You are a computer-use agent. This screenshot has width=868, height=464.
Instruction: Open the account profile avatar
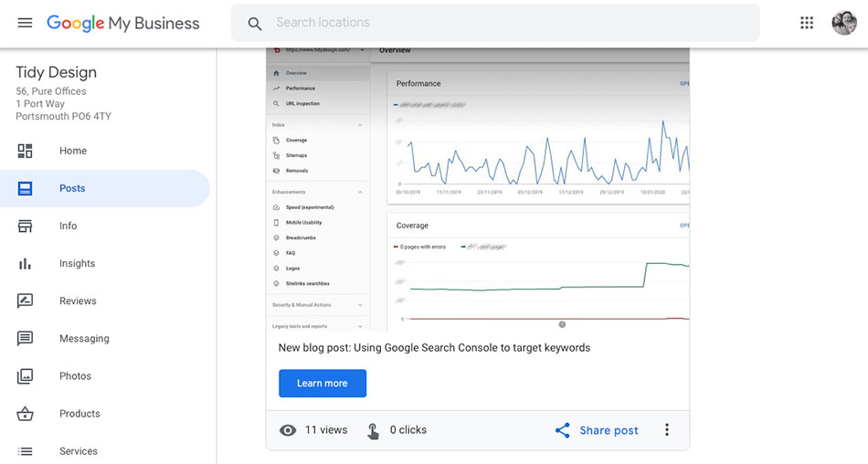click(x=844, y=23)
